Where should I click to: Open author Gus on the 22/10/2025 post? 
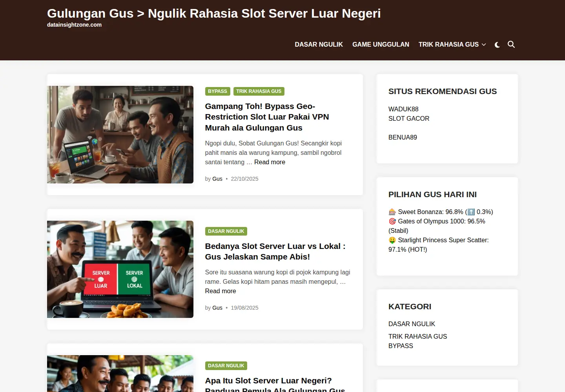coord(217,179)
